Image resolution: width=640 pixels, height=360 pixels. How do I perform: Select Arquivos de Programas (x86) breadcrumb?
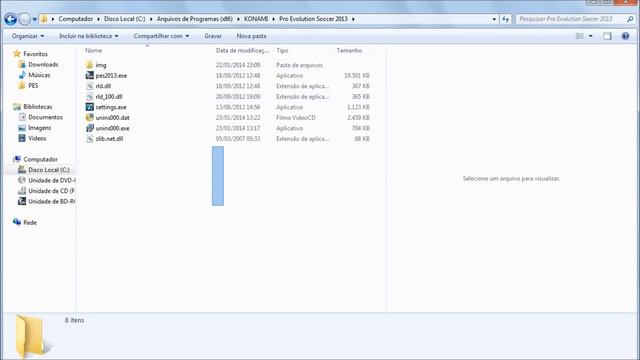[x=195, y=19]
